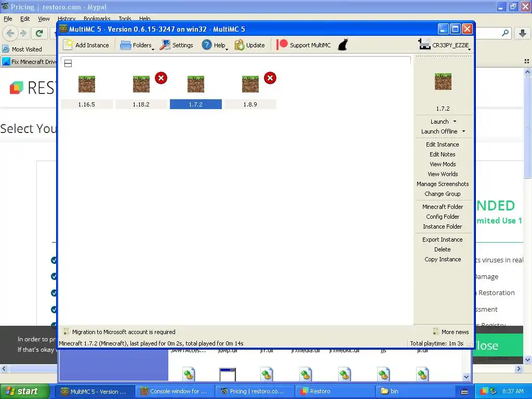
Task: Open the Edit menu in Mypal
Action: pyautogui.click(x=25, y=19)
